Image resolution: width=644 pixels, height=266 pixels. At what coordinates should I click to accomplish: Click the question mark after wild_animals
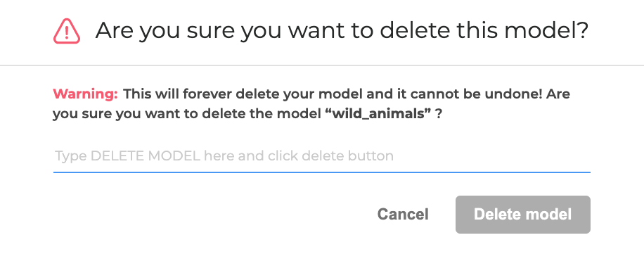(x=439, y=114)
